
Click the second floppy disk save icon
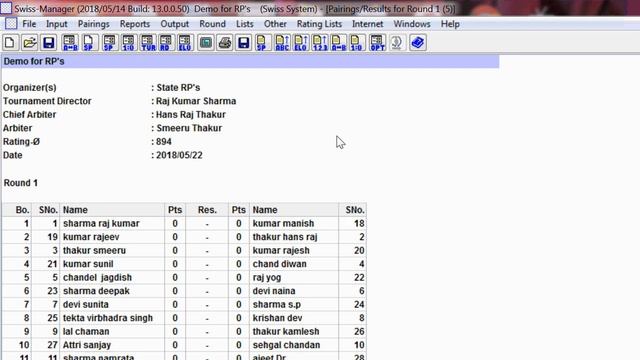(243, 42)
